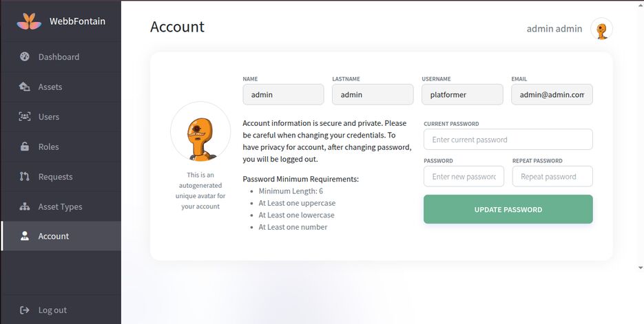Open the Dashboard menu item

click(59, 57)
